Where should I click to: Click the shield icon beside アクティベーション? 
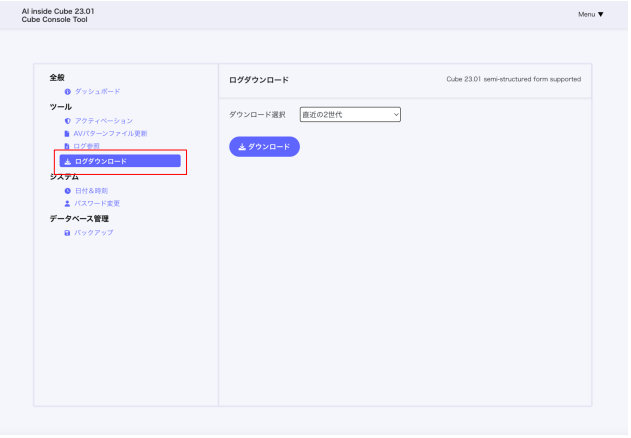click(x=67, y=121)
